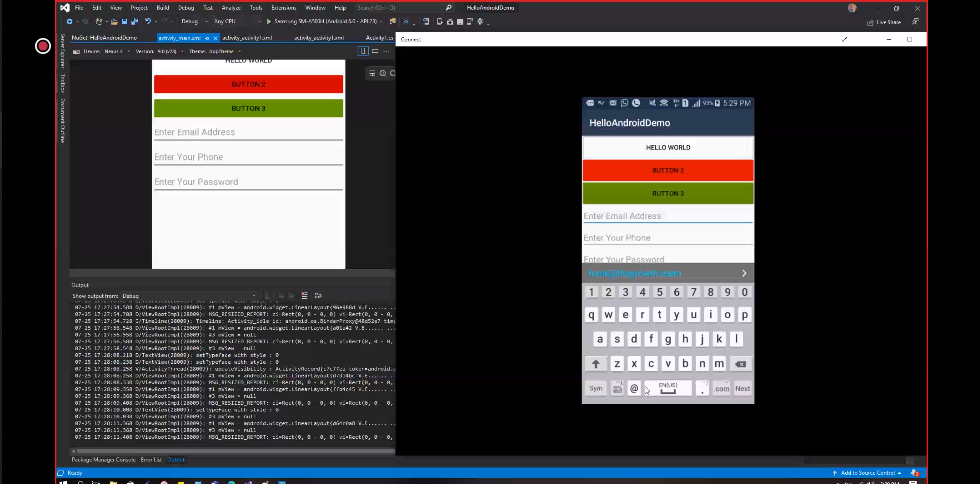
Task: Open the Extensions menu
Action: coord(284,8)
